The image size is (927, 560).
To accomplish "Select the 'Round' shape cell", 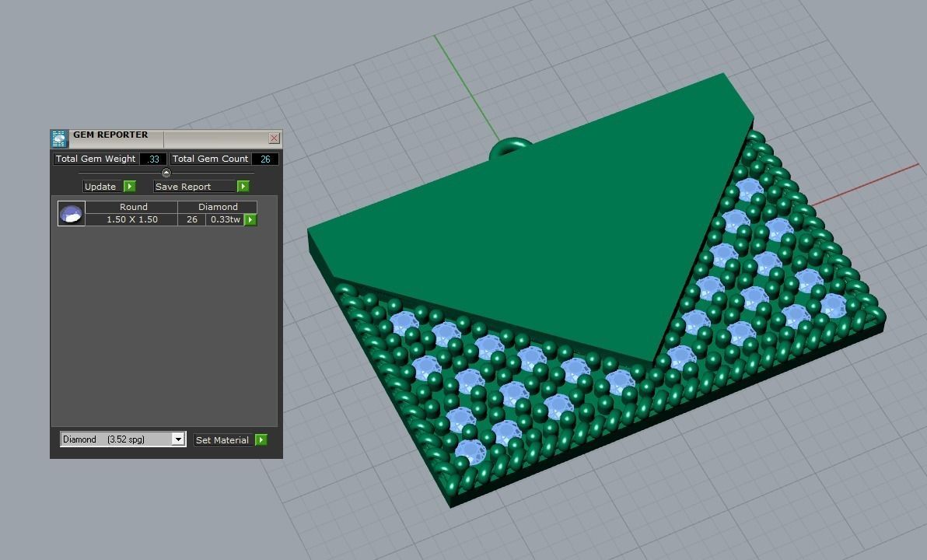I will click(131, 207).
